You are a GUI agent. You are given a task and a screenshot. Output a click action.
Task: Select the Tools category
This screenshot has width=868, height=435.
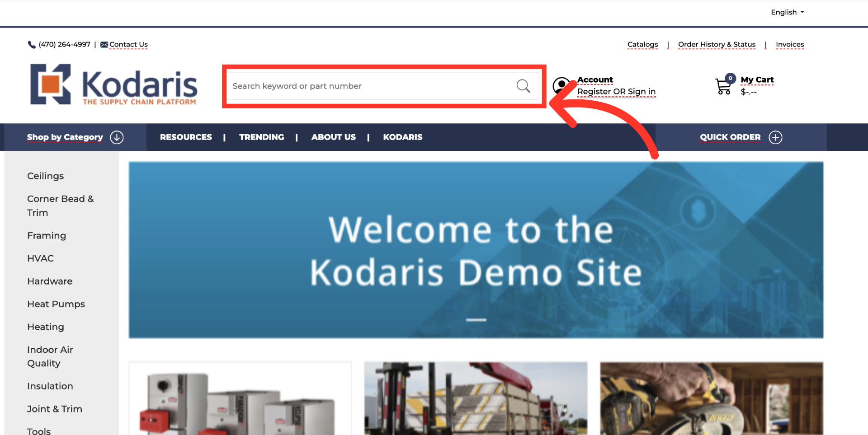[x=39, y=431]
